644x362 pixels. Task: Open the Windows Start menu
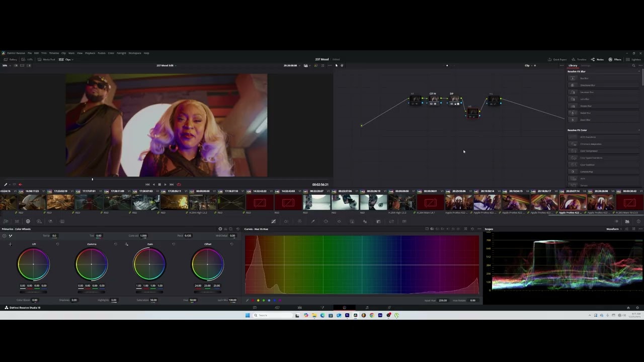click(x=248, y=315)
